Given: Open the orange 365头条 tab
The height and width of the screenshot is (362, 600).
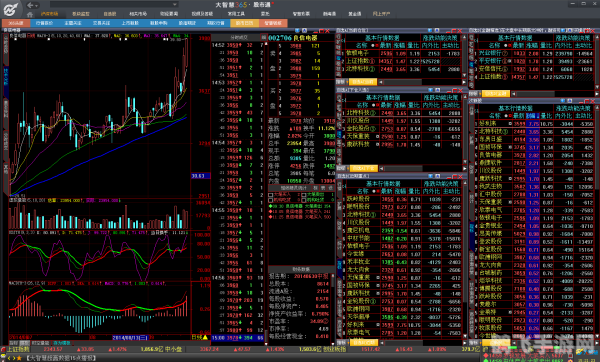Looking at the screenshot, I should pyautogui.click(x=16, y=23).
